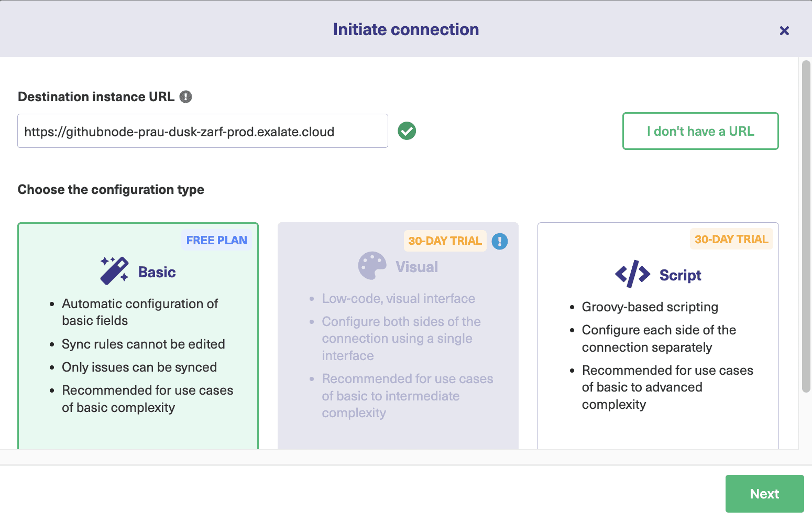The width and height of the screenshot is (812, 521).
Task: Click the "Script" title text
Action: click(x=679, y=275)
